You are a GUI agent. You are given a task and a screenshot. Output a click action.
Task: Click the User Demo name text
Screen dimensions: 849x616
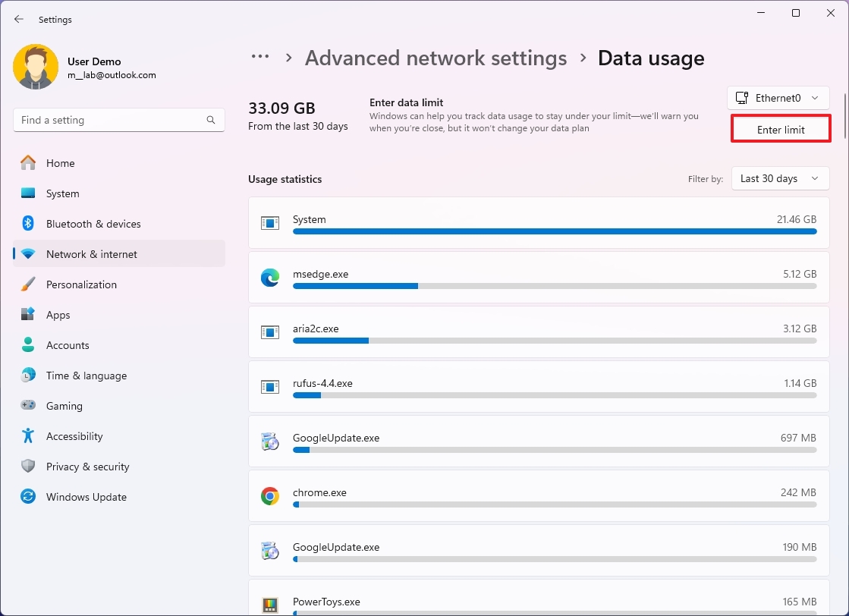pos(94,61)
